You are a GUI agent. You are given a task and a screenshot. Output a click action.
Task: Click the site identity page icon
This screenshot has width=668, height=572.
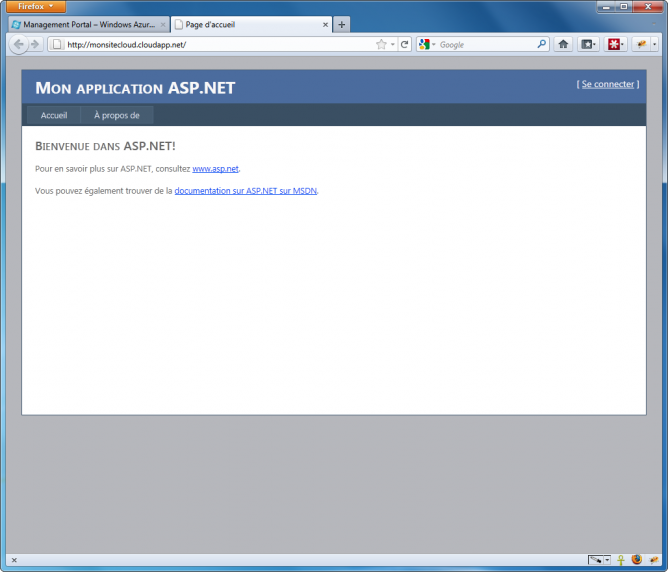point(57,44)
